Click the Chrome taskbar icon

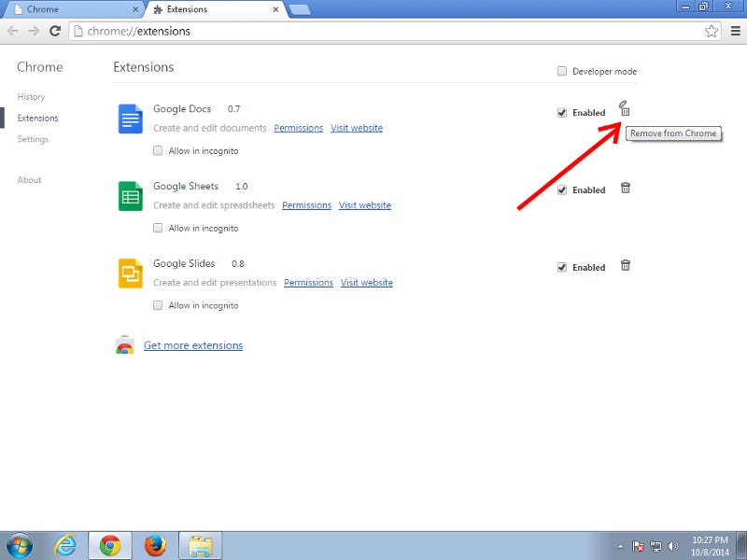110,546
